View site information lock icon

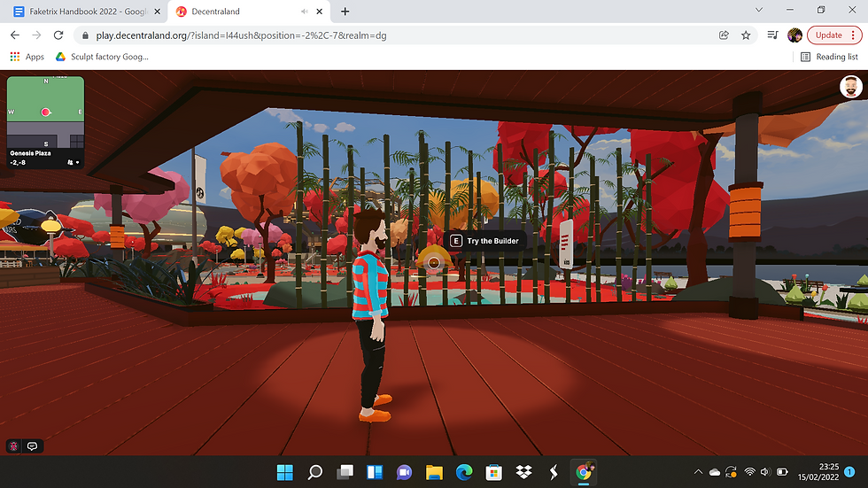[85, 35]
